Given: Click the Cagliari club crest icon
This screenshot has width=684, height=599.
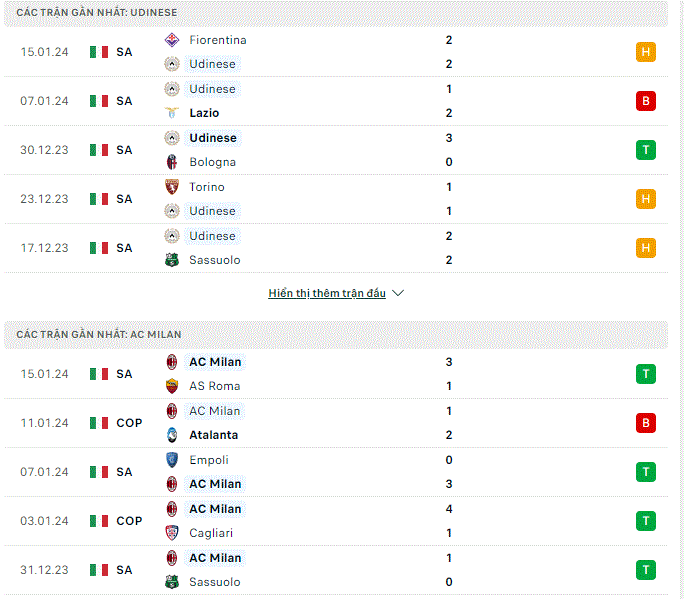Looking at the screenshot, I should coord(172,533).
